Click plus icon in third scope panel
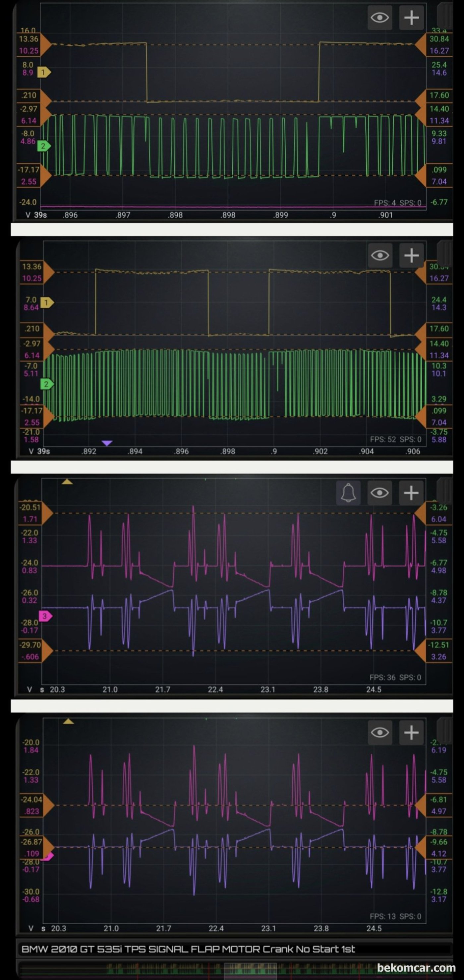 click(411, 493)
